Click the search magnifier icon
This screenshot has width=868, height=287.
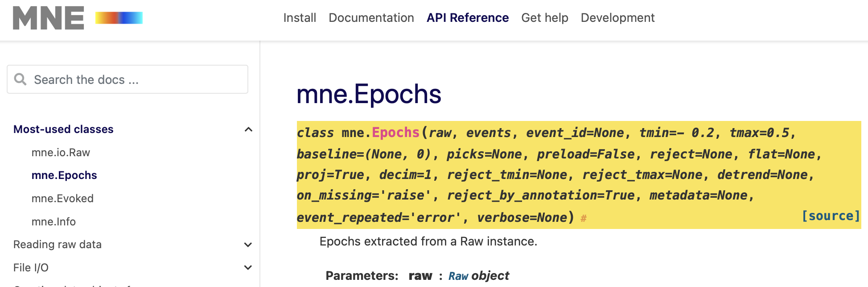pos(20,79)
